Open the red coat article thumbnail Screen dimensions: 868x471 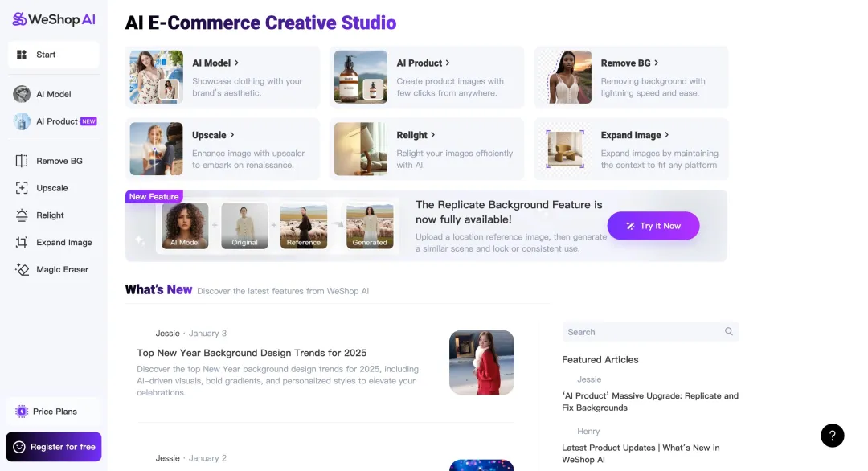pyautogui.click(x=481, y=362)
